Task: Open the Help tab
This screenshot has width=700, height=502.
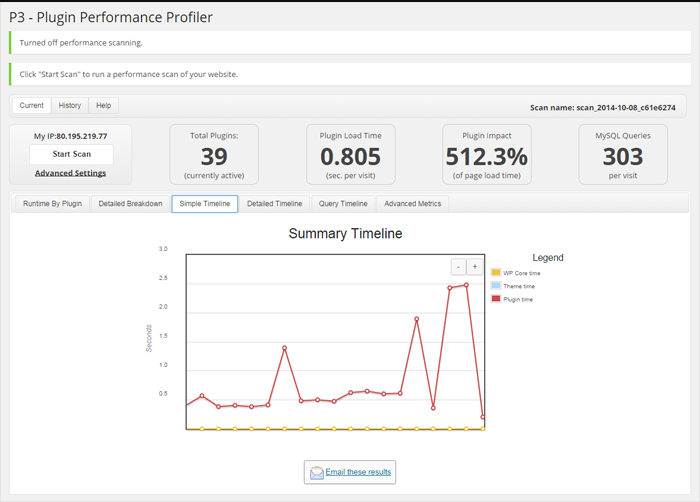Action: [103, 105]
